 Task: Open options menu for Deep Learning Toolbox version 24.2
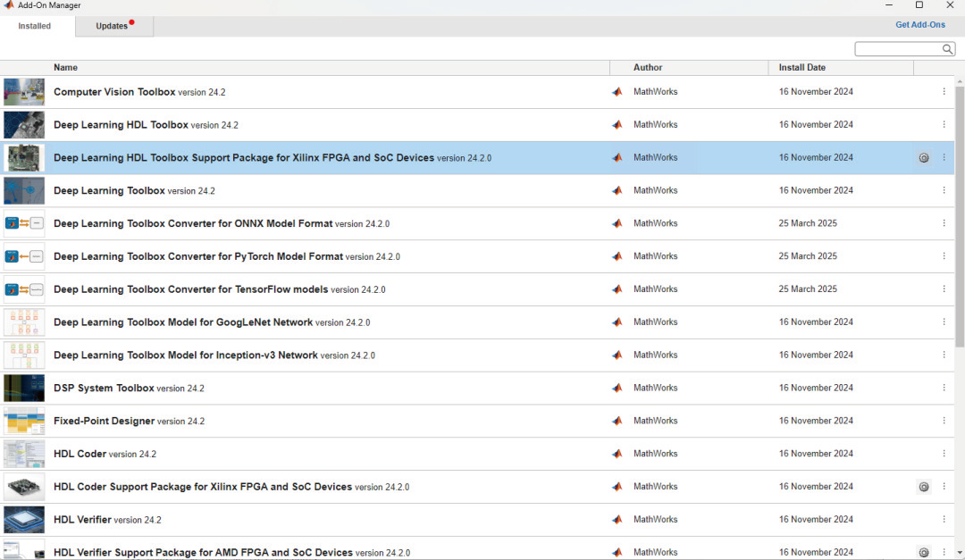pos(944,190)
